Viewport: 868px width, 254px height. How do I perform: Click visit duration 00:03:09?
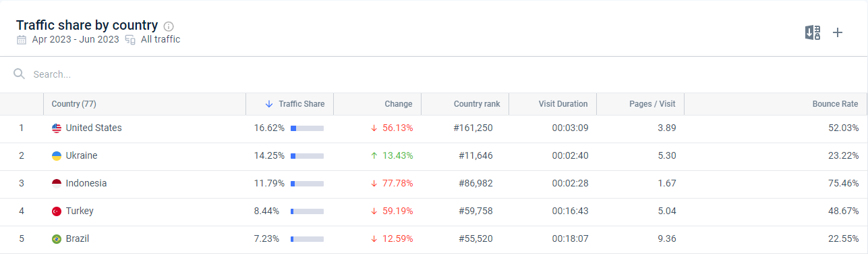pos(570,128)
